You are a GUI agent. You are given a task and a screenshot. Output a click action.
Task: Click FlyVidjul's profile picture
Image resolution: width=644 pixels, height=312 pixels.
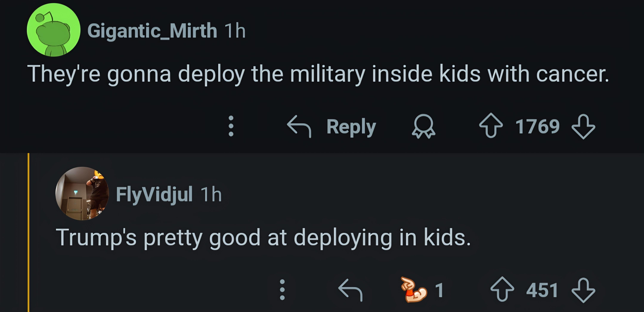coord(82,194)
